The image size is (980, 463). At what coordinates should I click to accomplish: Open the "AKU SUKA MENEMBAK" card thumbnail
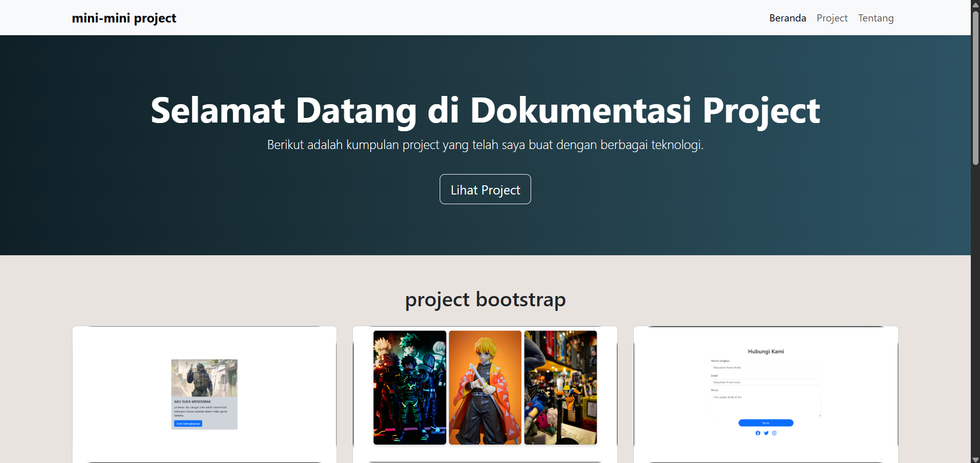[204, 394]
